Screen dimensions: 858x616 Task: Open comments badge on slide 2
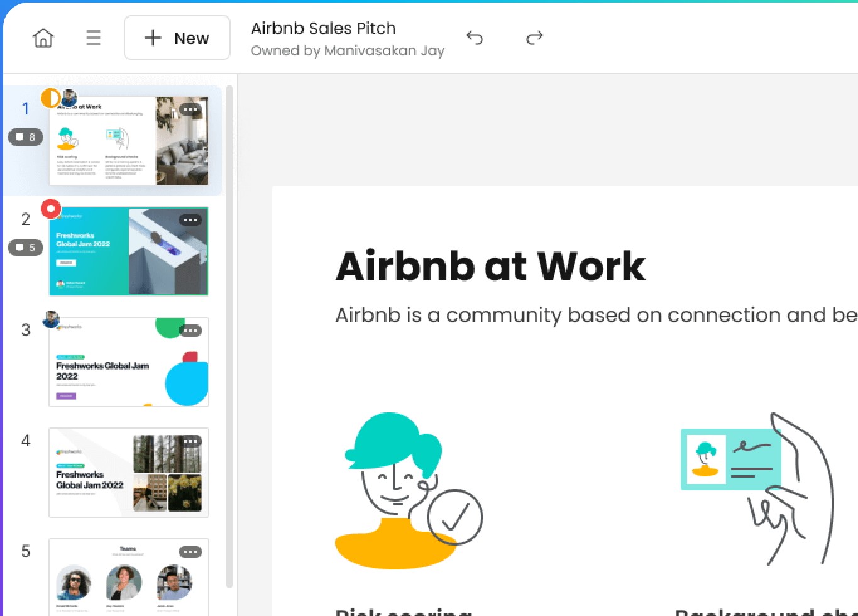pyautogui.click(x=26, y=248)
